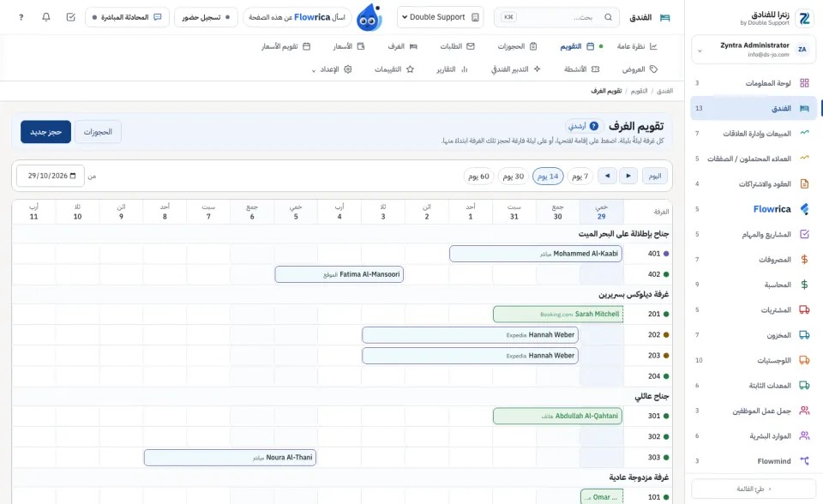Open the الطلبات tab
Viewport: 823px width, 504px height.
[x=457, y=46]
